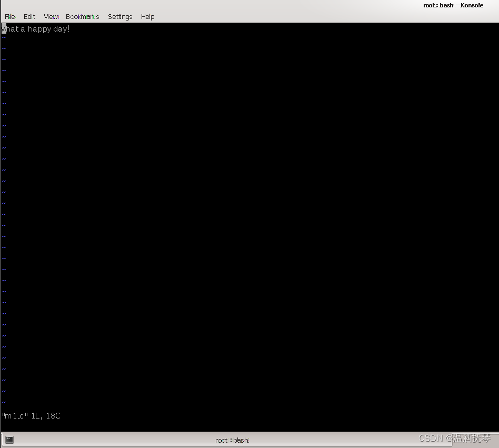Click the block cursor at the start of the text
This screenshot has height=448, width=499.
coord(3,29)
